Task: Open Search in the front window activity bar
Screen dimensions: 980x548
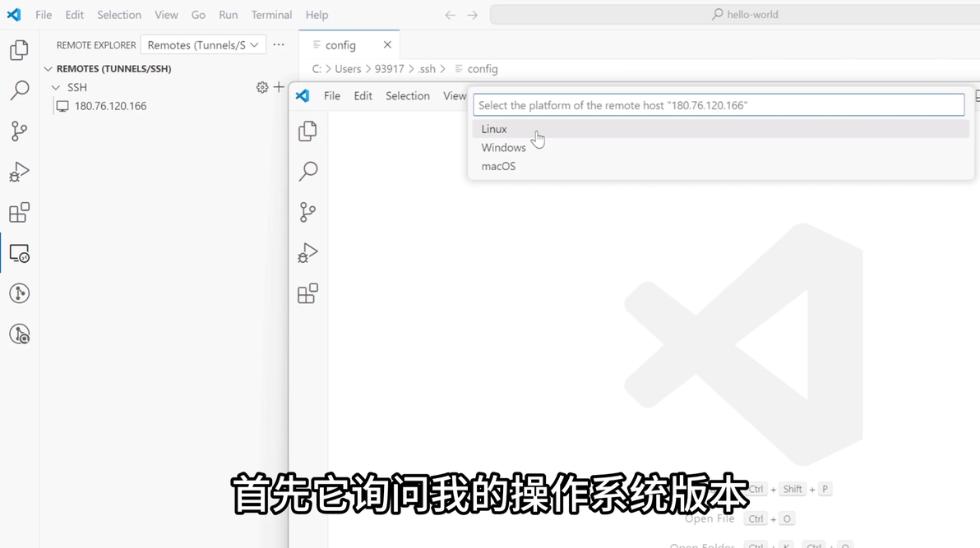Action: 307,171
